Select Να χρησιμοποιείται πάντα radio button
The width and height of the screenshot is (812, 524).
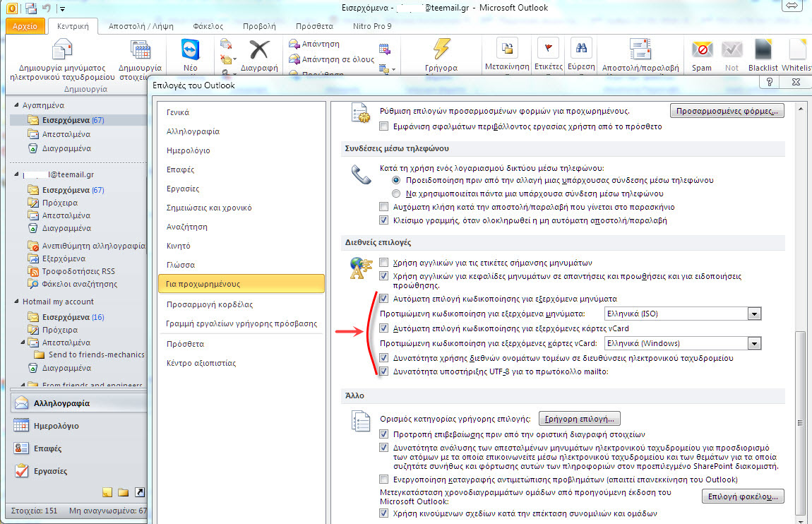[395, 193]
